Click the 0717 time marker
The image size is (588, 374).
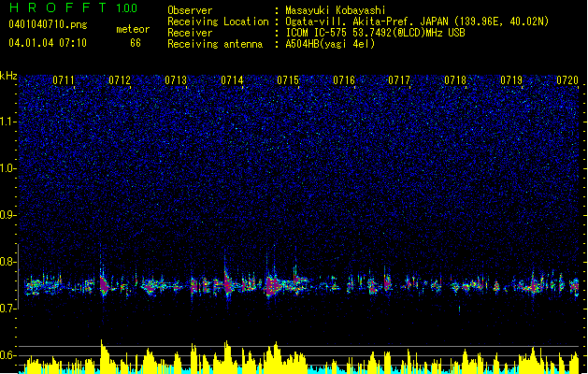(399, 80)
